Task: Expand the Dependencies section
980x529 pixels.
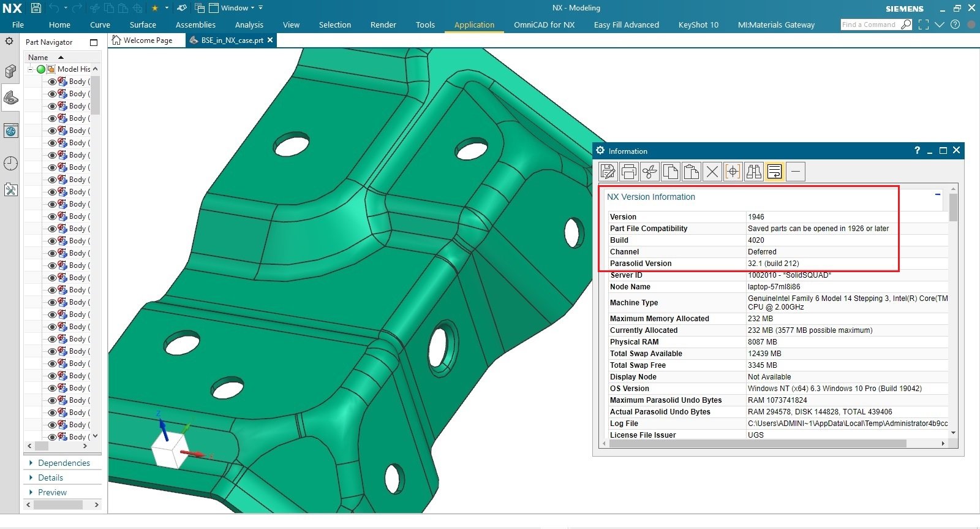Action: (31, 463)
